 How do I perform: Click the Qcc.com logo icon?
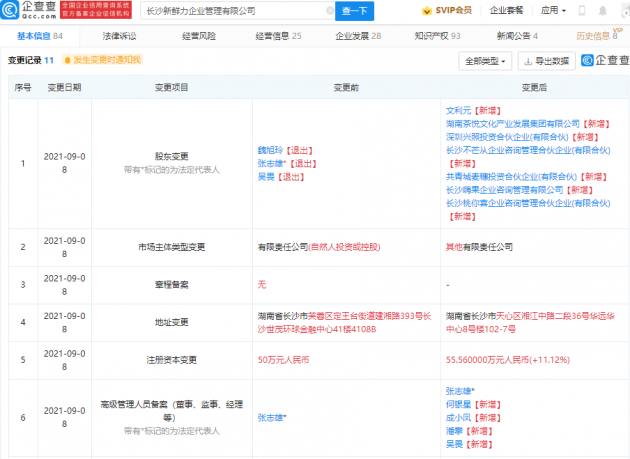coord(10,10)
